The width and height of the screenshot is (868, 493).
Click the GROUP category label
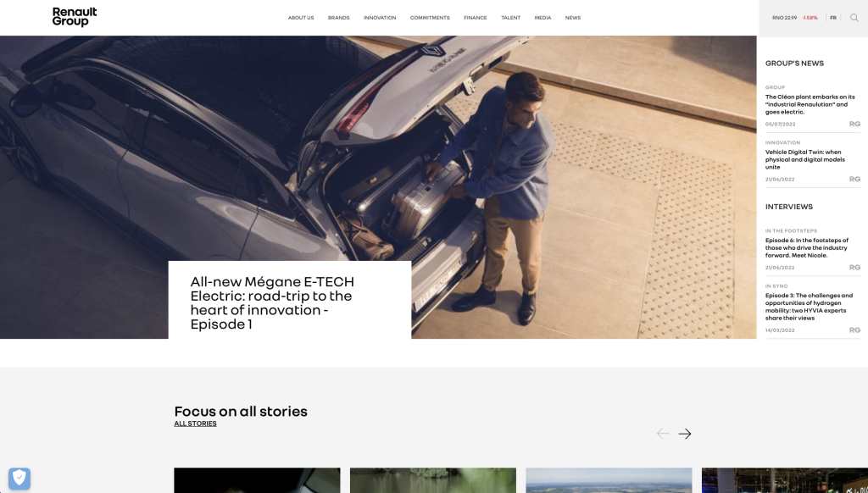click(775, 87)
